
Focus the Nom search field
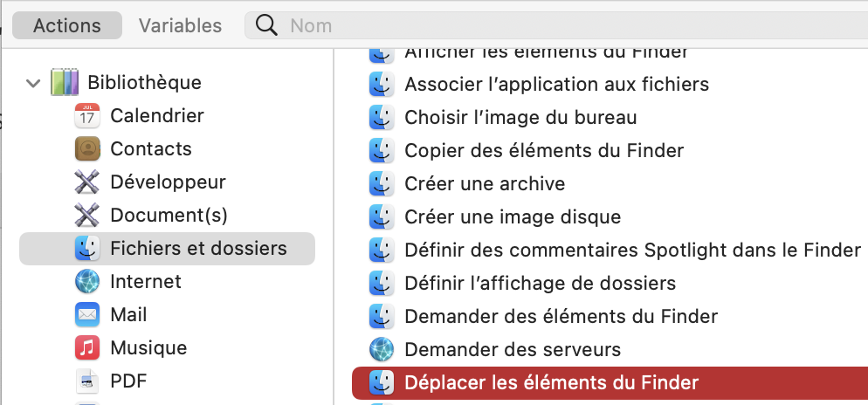524,26
